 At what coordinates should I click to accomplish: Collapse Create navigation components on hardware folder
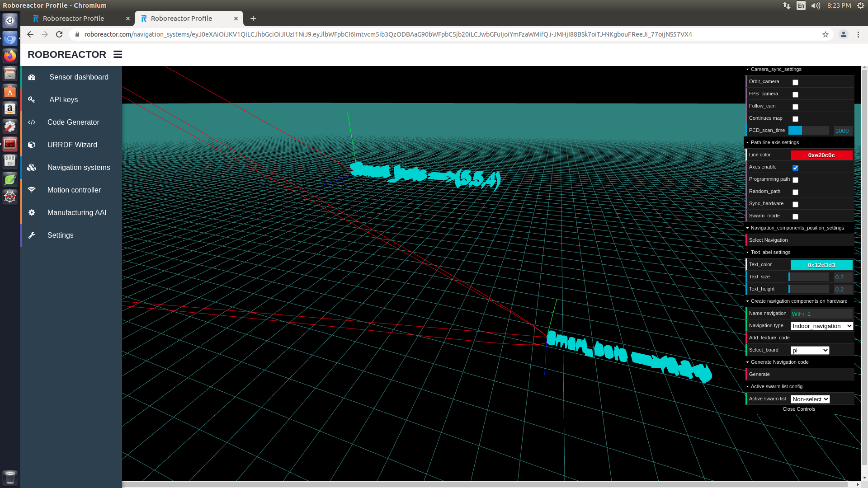tap(799, 301)
